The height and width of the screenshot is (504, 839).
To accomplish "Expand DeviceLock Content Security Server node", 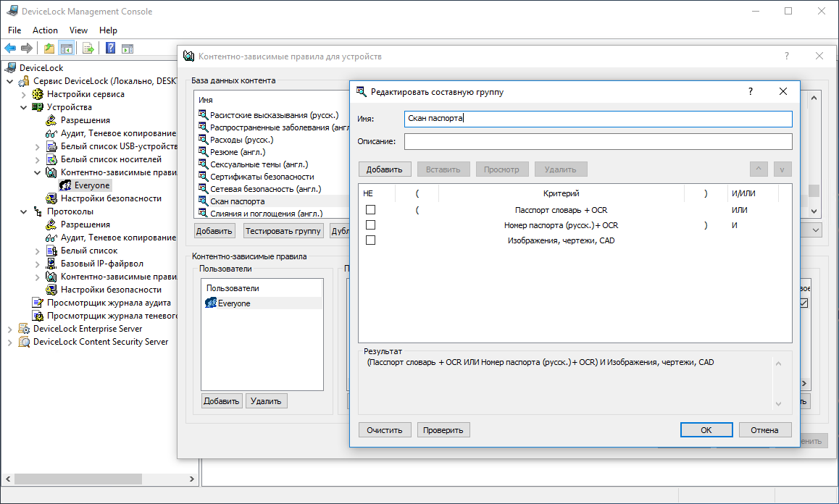I will (x=10, y=342).
